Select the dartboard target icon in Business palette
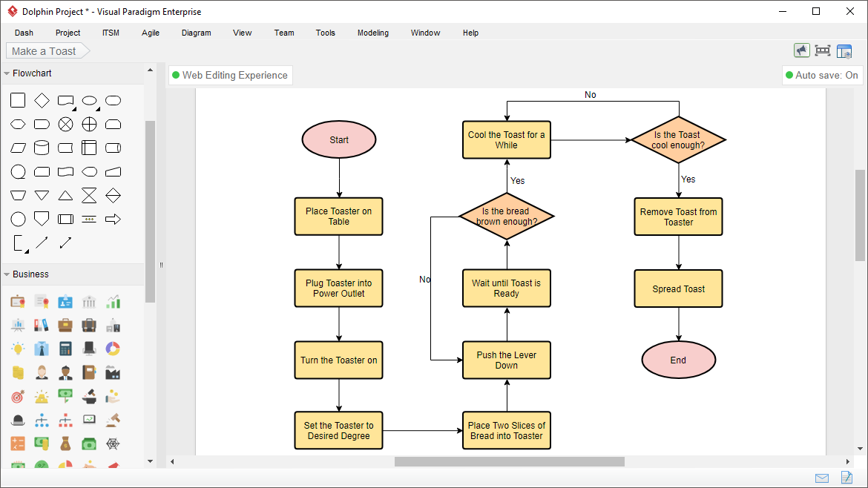Image resolution: width=868 pixels, height=488 pixels. pyautogui.click(x=18, y=395)
